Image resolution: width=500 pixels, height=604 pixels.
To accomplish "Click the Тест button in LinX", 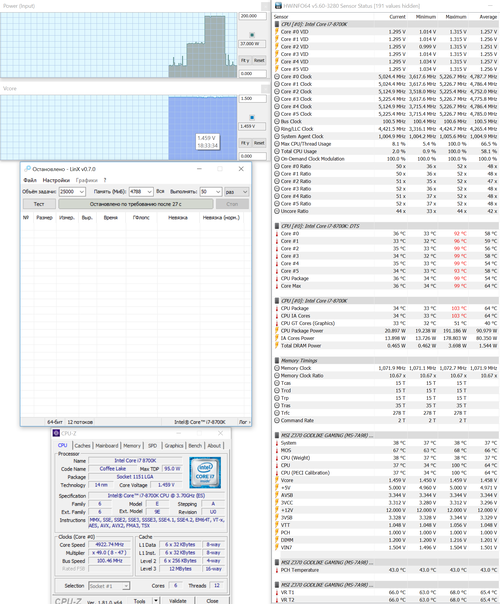I will (x=39, y=204).
